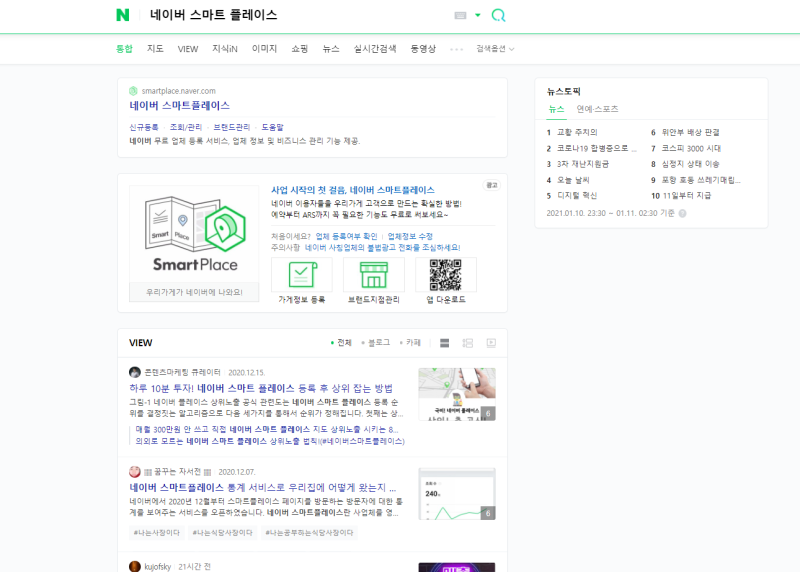The image size is (800, 572).
Task: Click the kujofsky profile avatar
Action: [x=135, y=566]
